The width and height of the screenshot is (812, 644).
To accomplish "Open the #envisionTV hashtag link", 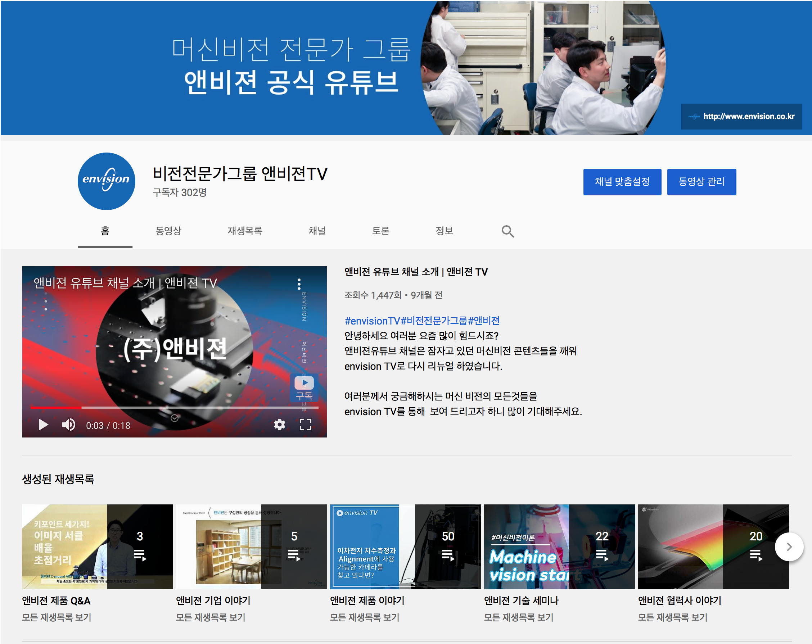I will pos(372,321).
